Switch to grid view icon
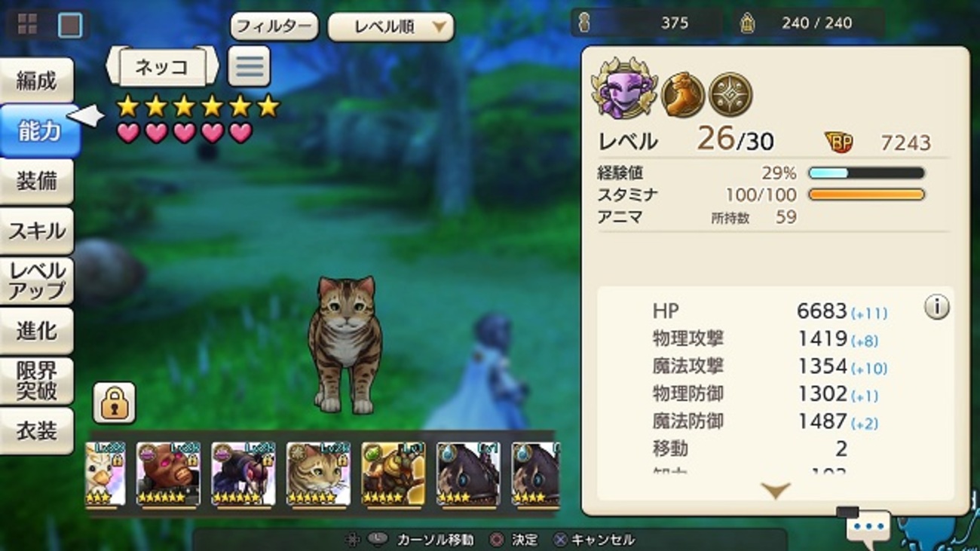Image resolution: width=980 pixels, height=551 pixels. click(x=27, y=25)
